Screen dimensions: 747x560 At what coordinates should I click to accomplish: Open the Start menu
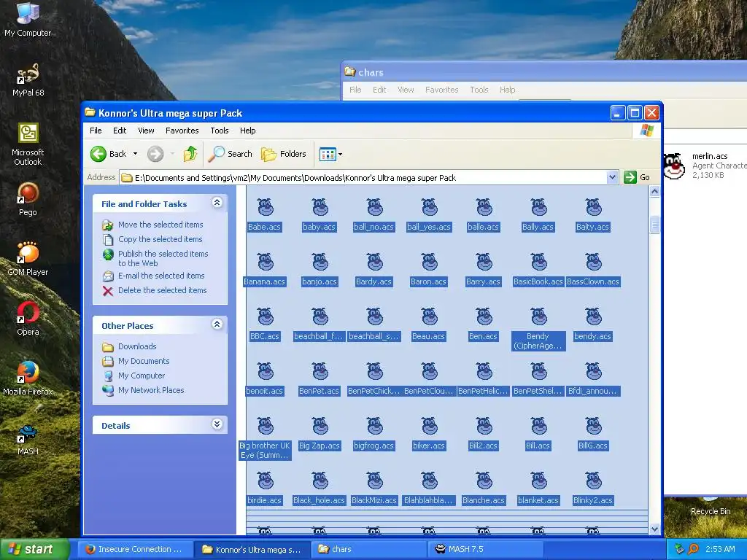pyautogui.click(x=34, y=549)
